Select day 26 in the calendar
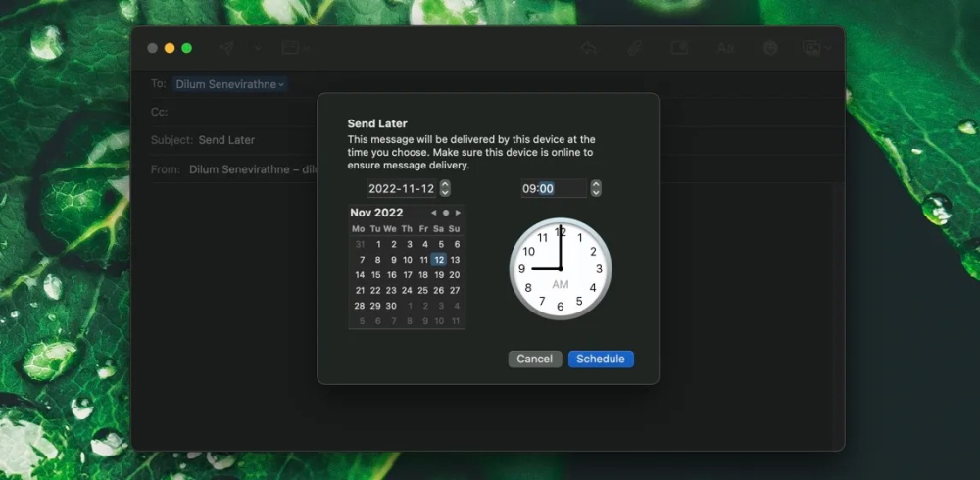Screen dimensions: 980x480 point(439,291)
